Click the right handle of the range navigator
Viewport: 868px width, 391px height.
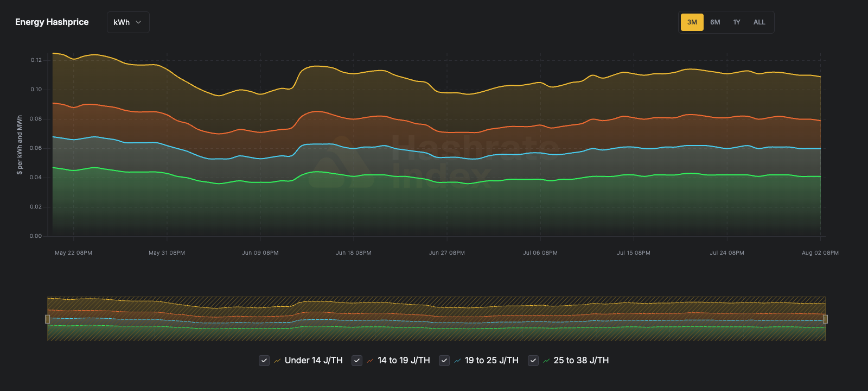825,319
